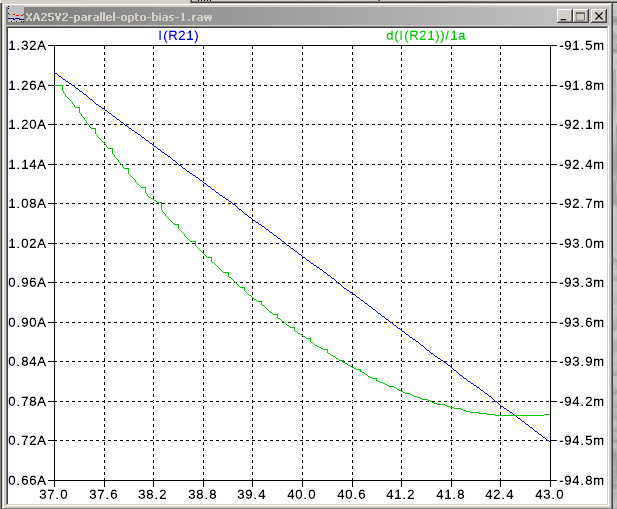The image size is (617, 509).
Task: Click right axis value -92.4m
Action: pos(582,164)
